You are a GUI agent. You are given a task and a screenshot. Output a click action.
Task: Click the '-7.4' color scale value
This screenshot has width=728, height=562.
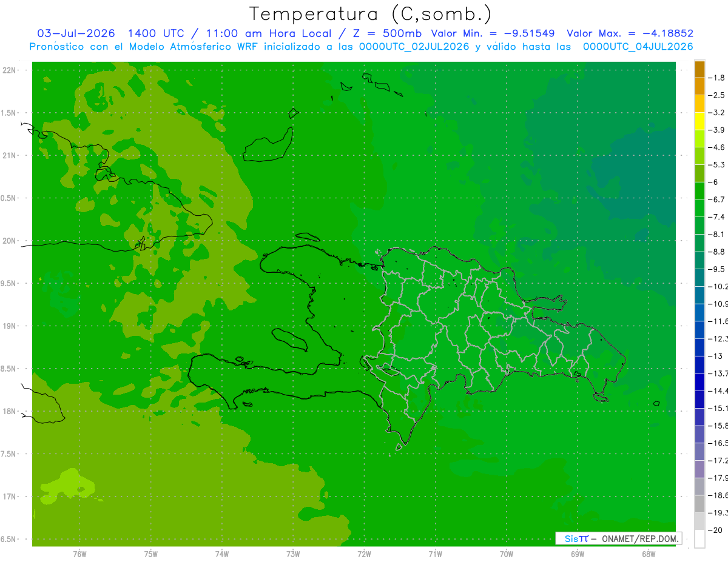coord(718,216)
